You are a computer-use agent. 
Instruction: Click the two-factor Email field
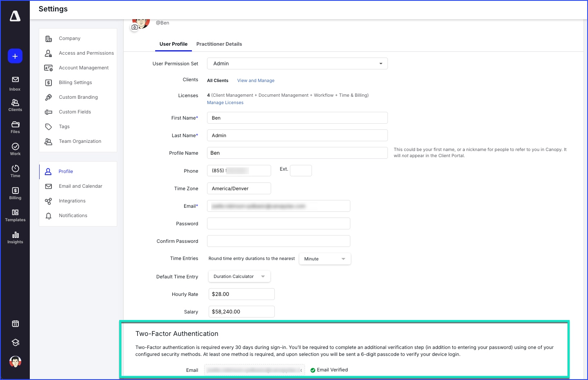[254, 370]
